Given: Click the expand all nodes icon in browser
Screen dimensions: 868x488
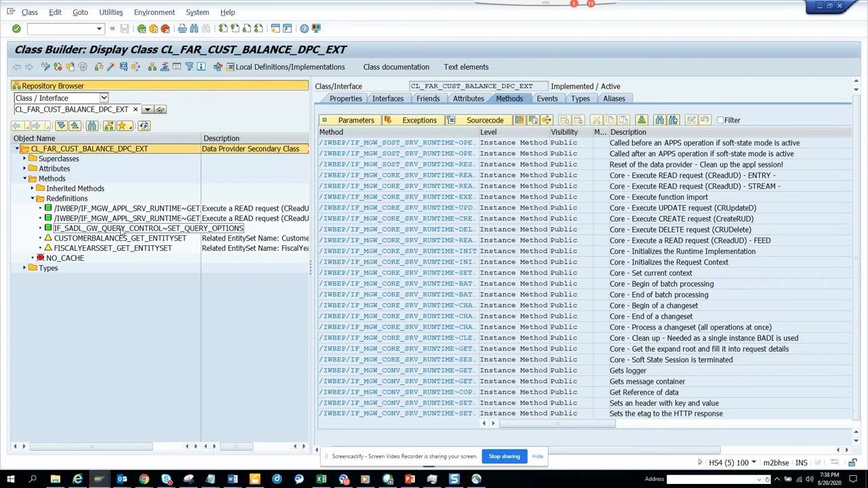Looking at the screenshot, I should pos(61,125).
